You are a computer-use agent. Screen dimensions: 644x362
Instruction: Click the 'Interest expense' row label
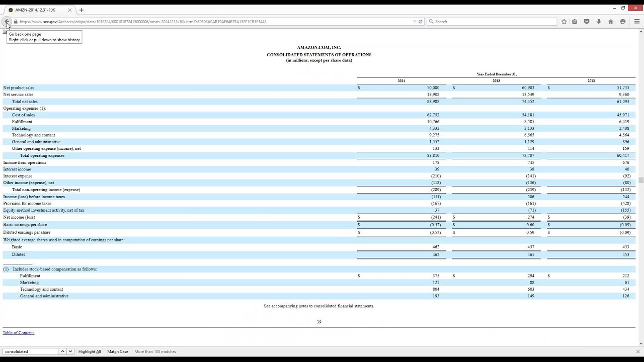click(18, 176)
